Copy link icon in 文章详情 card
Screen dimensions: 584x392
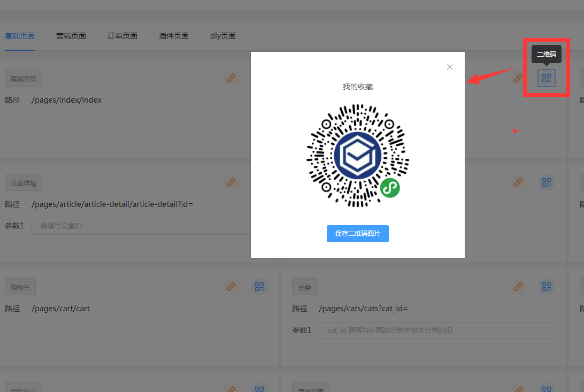pos(231,182)
